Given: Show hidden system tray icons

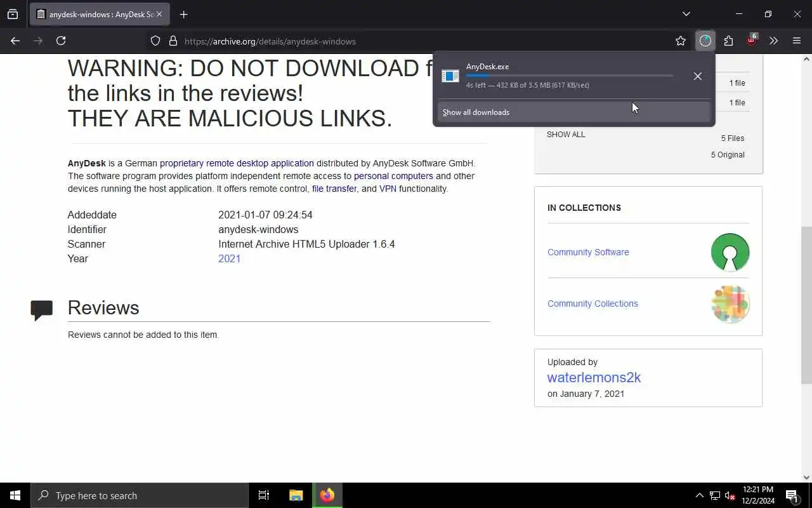Looking at the screenshot, I should (699, 495).
